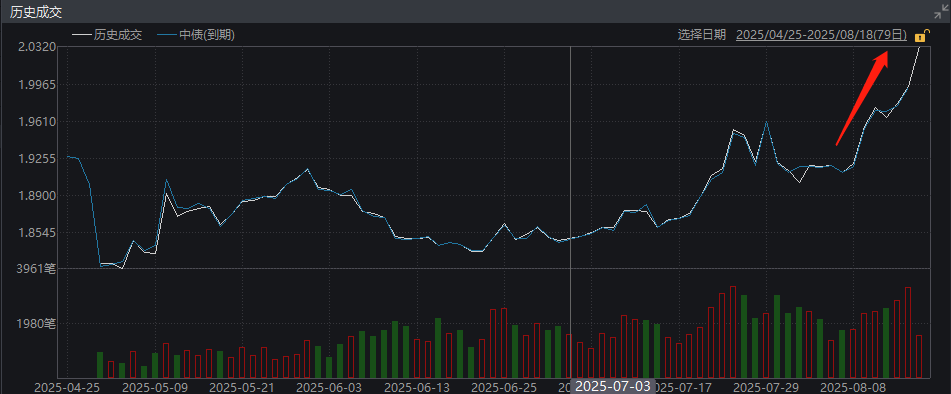Click the 2025-06-13 x-axis date
The height and width of the screenshot is (394, 951).
pyautogui.click(x=417, y=387)
